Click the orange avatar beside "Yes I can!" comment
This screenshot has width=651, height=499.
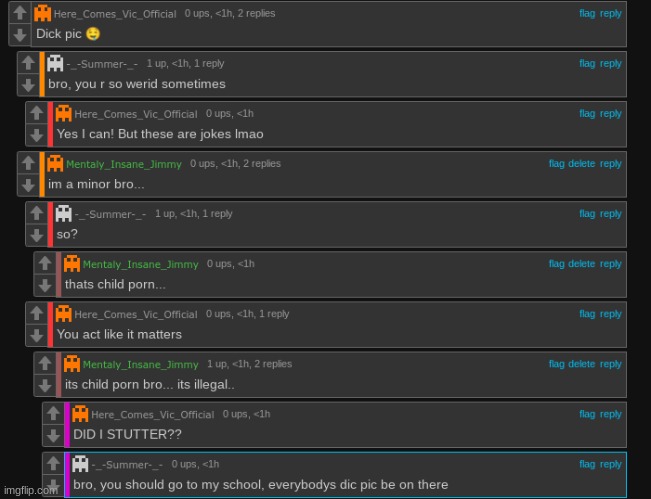(x=64, y=113)
